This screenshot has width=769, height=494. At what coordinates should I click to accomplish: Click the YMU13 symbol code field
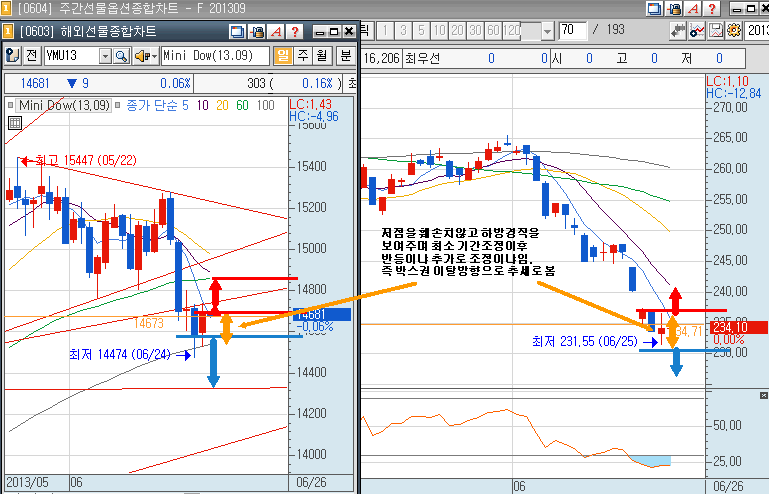(72, 56)
